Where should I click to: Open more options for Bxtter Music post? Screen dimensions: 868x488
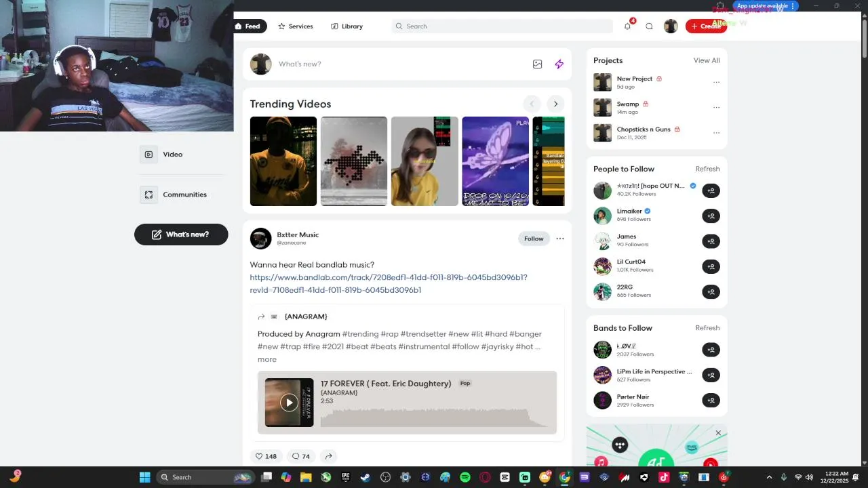click(x=559, y=239)
